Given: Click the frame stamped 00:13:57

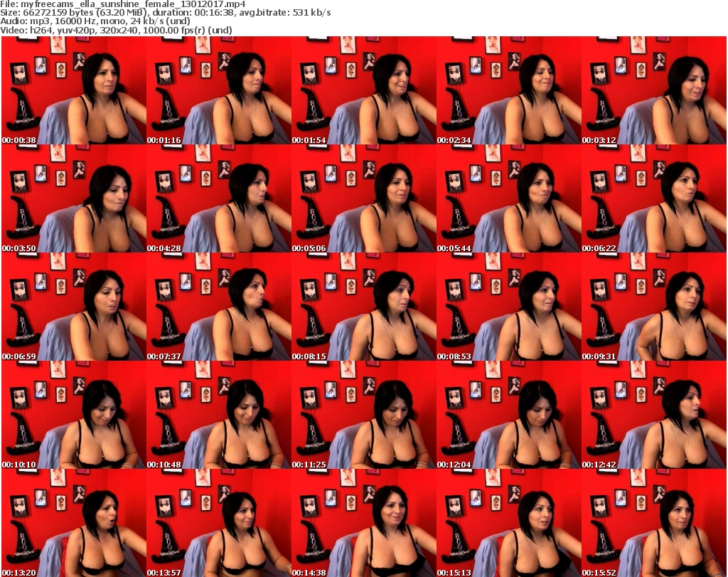Looking at the screenshot, I should [x=219, y=523].
